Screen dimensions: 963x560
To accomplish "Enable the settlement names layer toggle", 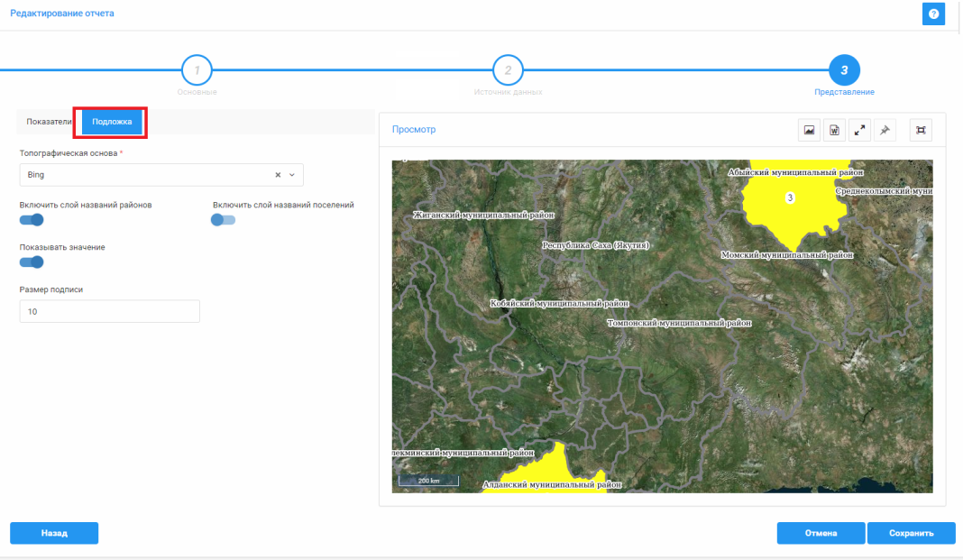I will (223, 220).
